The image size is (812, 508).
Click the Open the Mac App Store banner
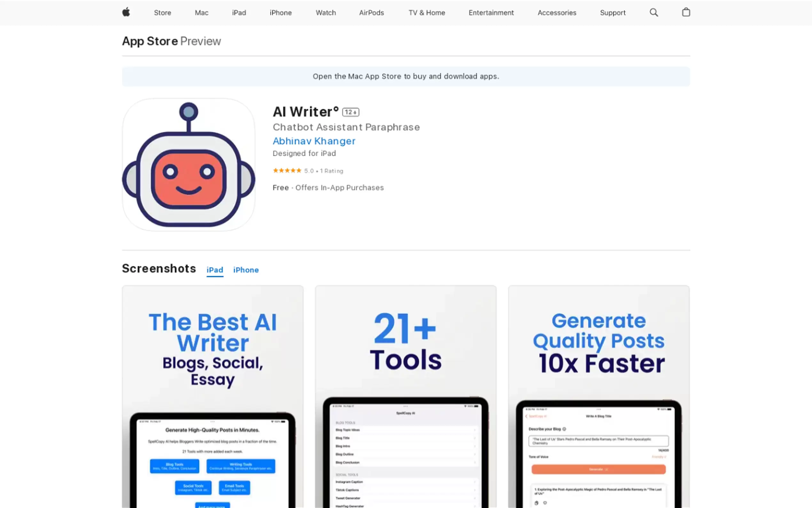click(x=406, y=76)
